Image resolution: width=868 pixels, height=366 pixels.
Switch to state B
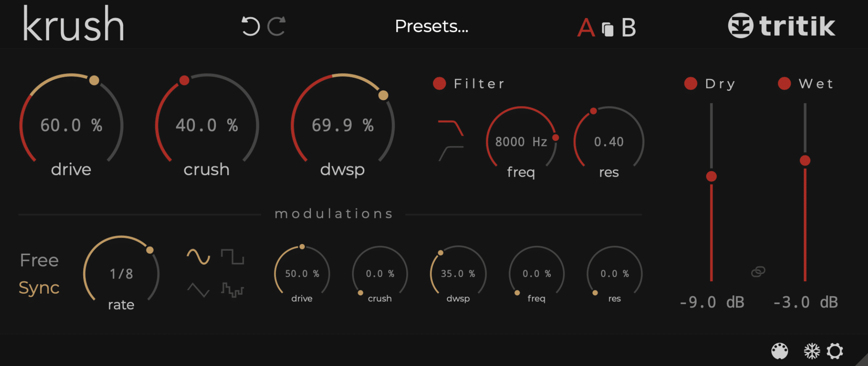click(x=629, y=28)
